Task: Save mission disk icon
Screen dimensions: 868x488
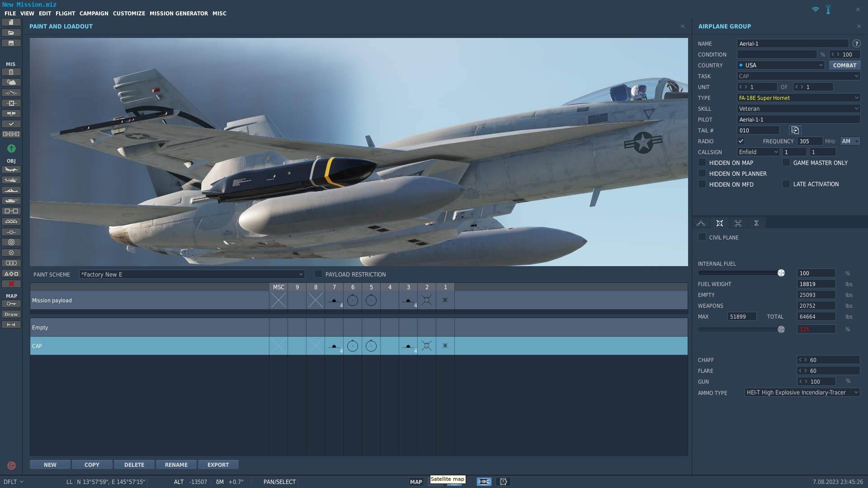Action: tap(11, 43)
